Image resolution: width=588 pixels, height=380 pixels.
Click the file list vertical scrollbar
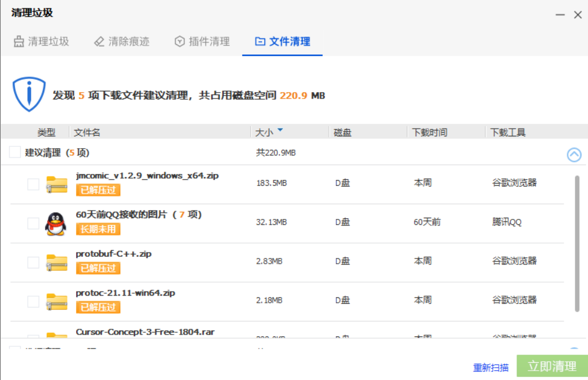[577, 244]
